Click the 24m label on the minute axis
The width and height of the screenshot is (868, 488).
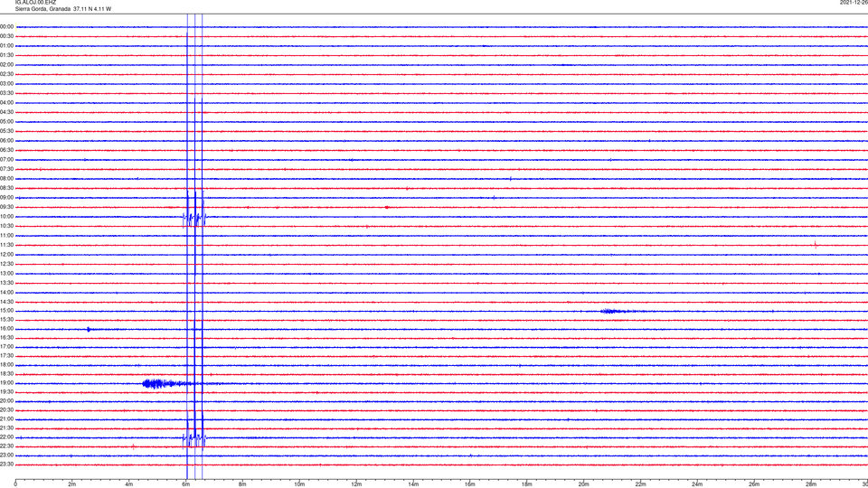697,484
